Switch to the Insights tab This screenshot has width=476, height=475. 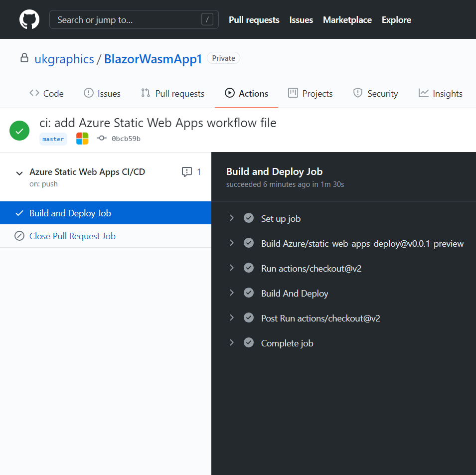tap(440, 93)
